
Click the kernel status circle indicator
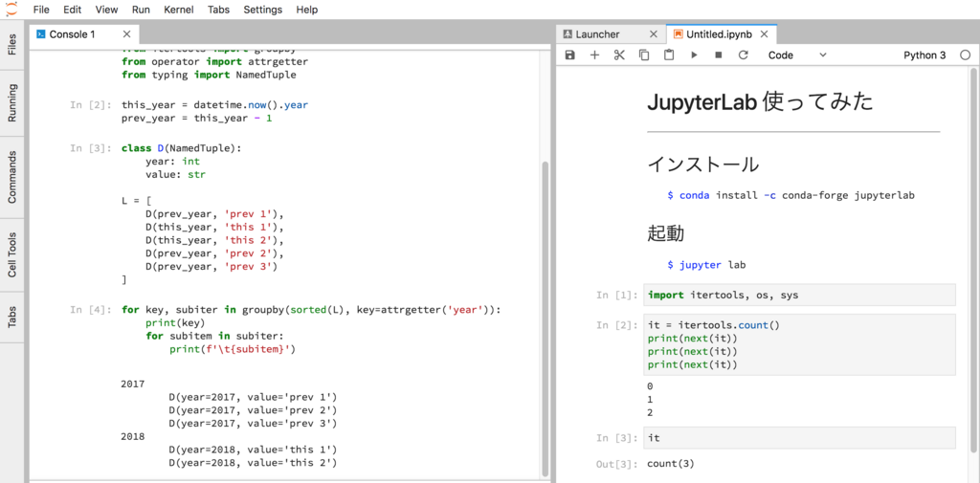click(x=965, y=55)
